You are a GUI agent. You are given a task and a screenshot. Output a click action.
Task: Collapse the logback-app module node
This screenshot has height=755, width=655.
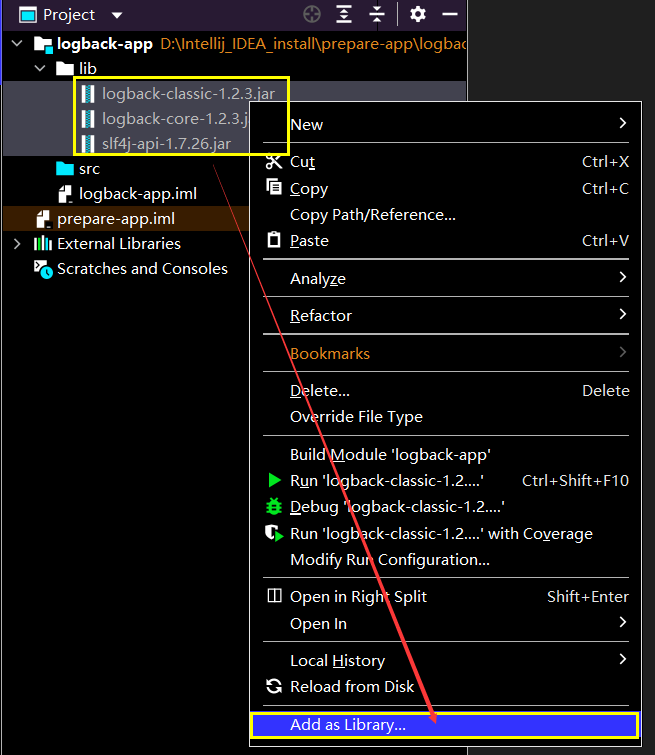click(17, 43)
